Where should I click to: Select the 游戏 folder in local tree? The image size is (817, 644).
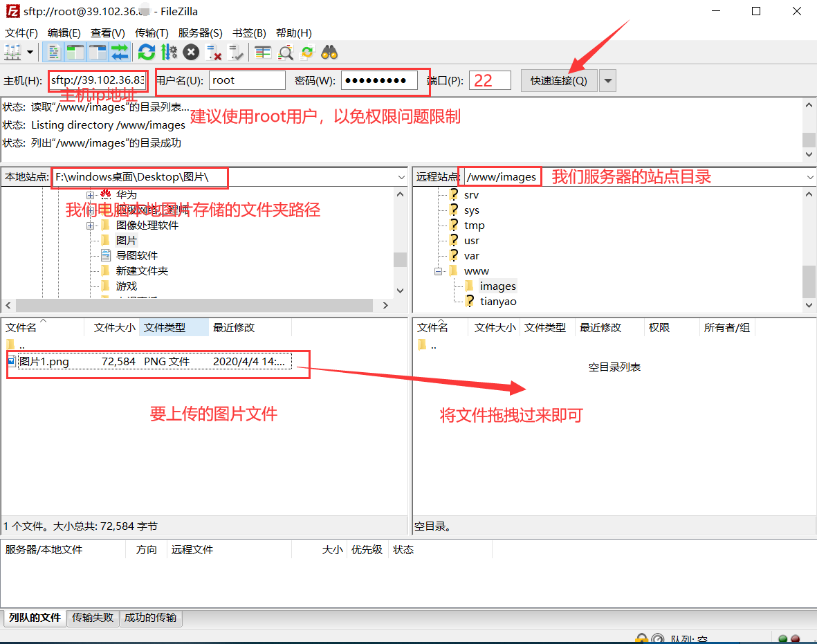[126, 286]
